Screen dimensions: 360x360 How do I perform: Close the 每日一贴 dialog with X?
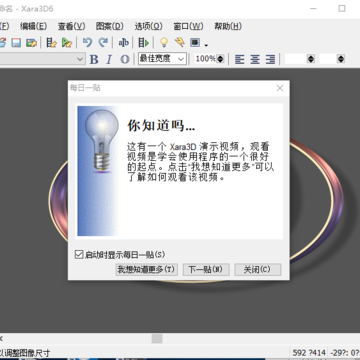(280, 88)
